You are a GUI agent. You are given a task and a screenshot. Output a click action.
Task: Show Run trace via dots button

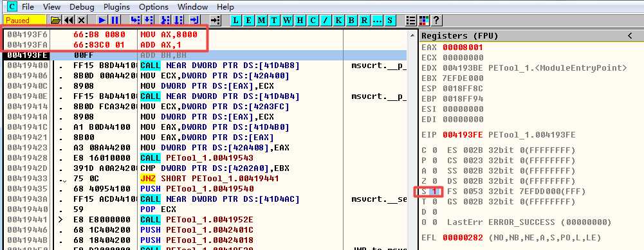pos(378,20)
